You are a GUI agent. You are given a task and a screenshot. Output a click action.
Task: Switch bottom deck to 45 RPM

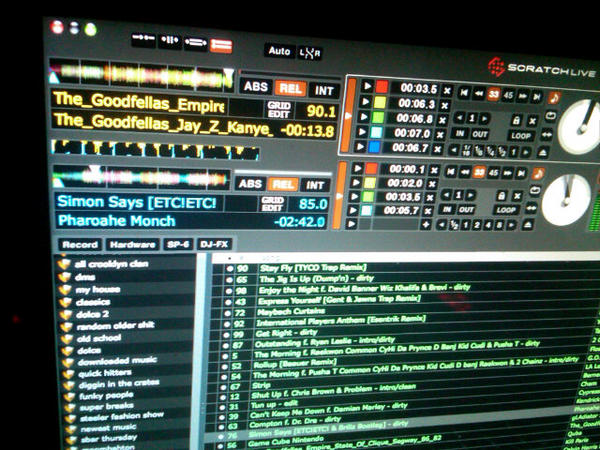[494, 173]
